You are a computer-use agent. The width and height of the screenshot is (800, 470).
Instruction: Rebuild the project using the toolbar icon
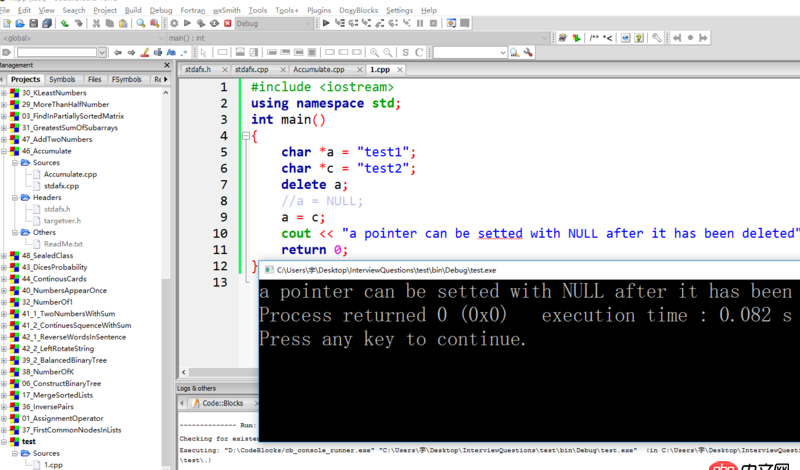coord(214,23)
